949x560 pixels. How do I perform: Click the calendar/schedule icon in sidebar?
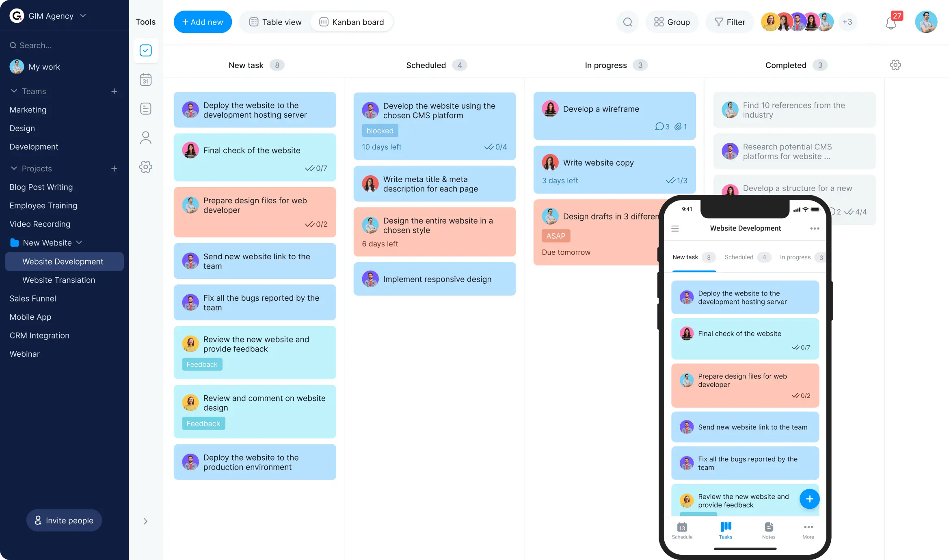point(145,80)
